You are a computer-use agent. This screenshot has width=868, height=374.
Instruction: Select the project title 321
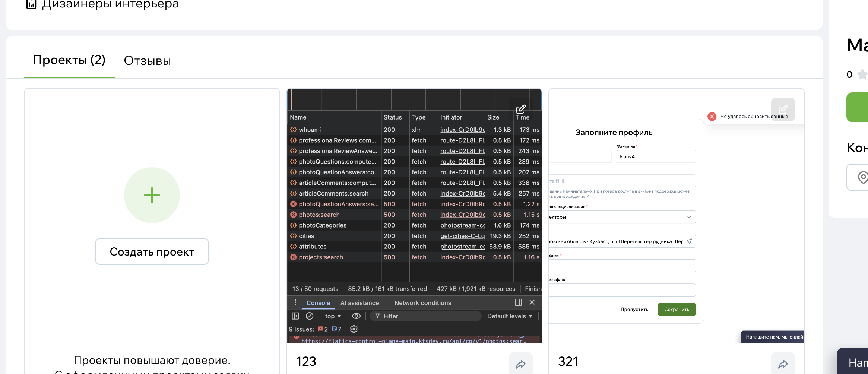568,361
